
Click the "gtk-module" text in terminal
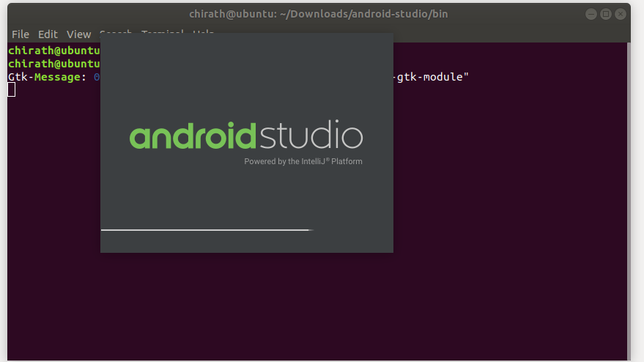[x=429, y=77]
